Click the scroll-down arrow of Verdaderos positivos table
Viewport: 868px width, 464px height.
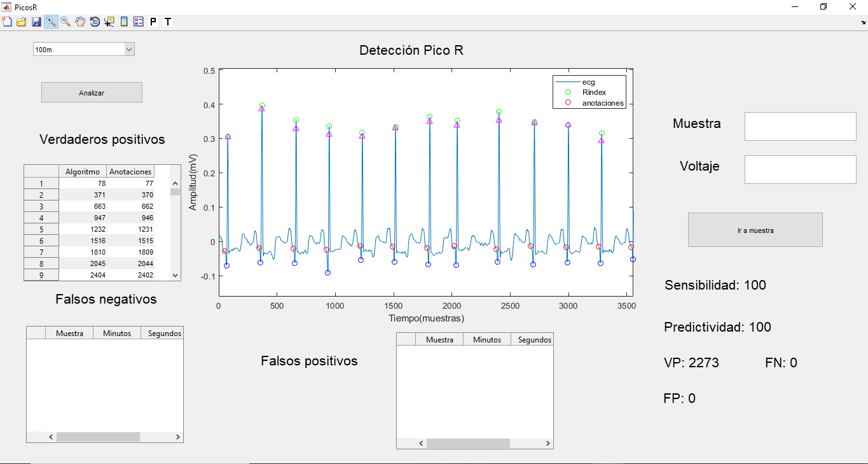(176, 275)
